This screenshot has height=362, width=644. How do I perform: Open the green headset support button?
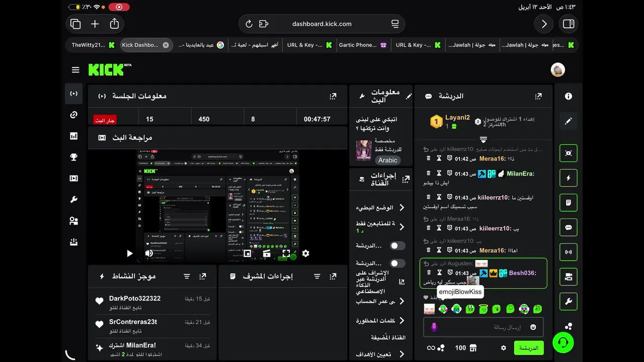tap(563, 342)
